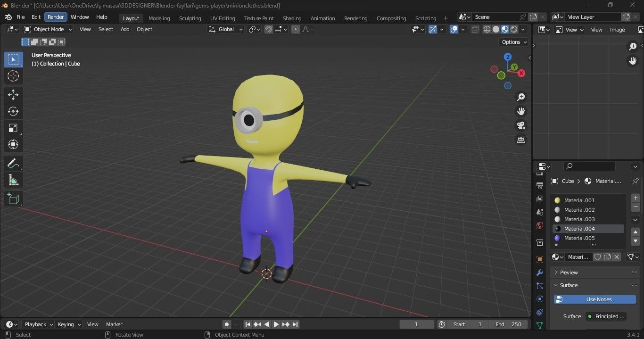This screenshot has height=339, width=644.
Task: Click the image editor pan hand icon
Action: pyautogui.click(x=633, y=60)
